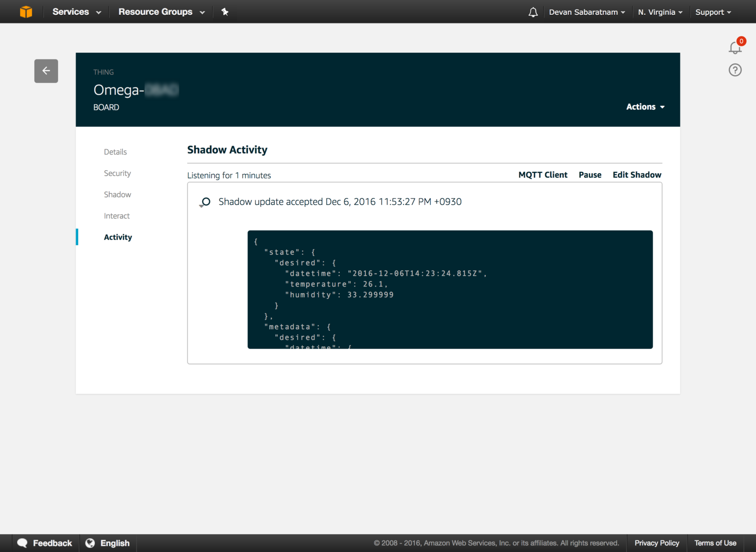
Task: Select the Shadow sidebar item
Action: (x=117, y=194)
